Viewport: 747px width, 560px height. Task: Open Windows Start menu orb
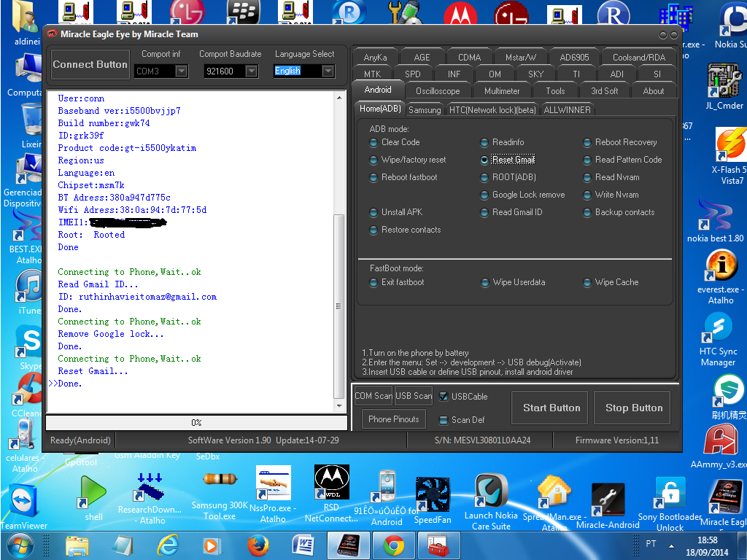click(18, 545)
